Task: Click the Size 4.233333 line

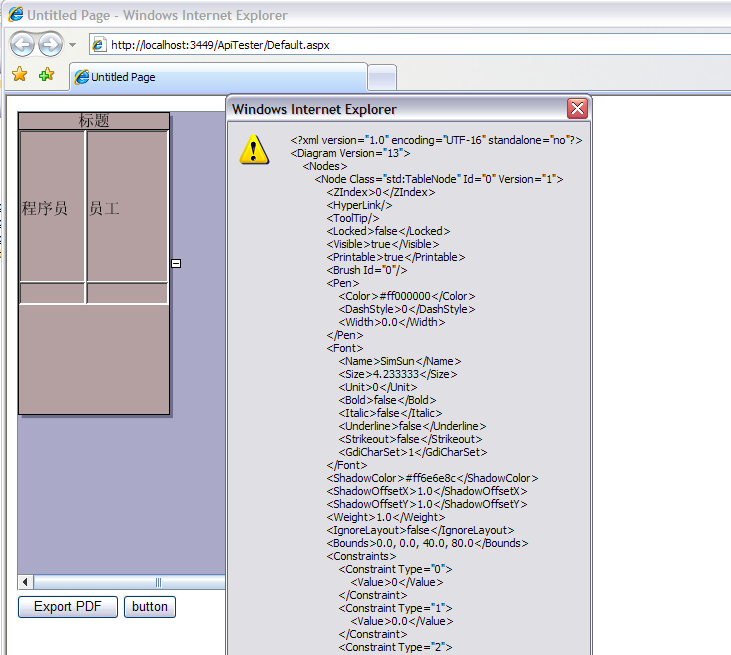Action: (398, 374)
